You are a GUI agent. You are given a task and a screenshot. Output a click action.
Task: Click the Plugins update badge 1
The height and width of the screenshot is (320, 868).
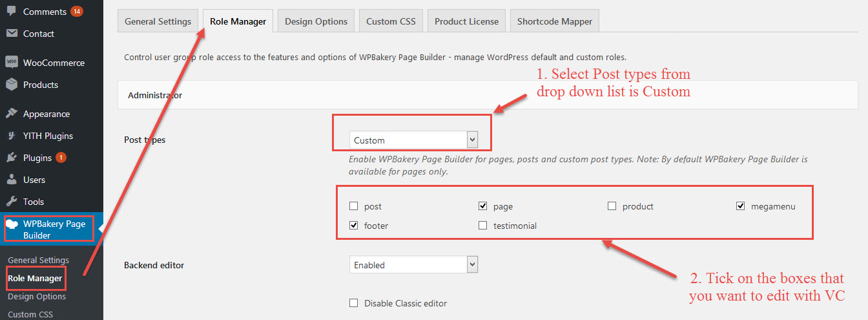[x=61, y=158]
